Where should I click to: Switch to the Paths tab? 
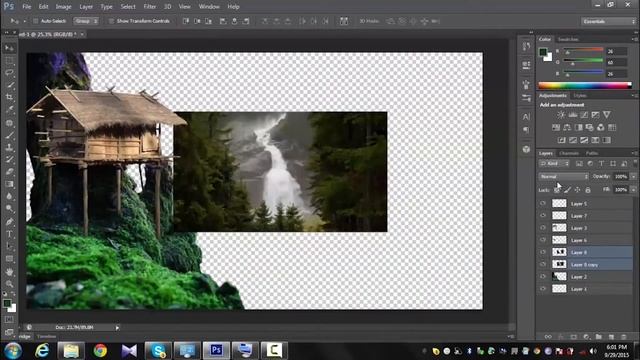(x=591, y=153)
